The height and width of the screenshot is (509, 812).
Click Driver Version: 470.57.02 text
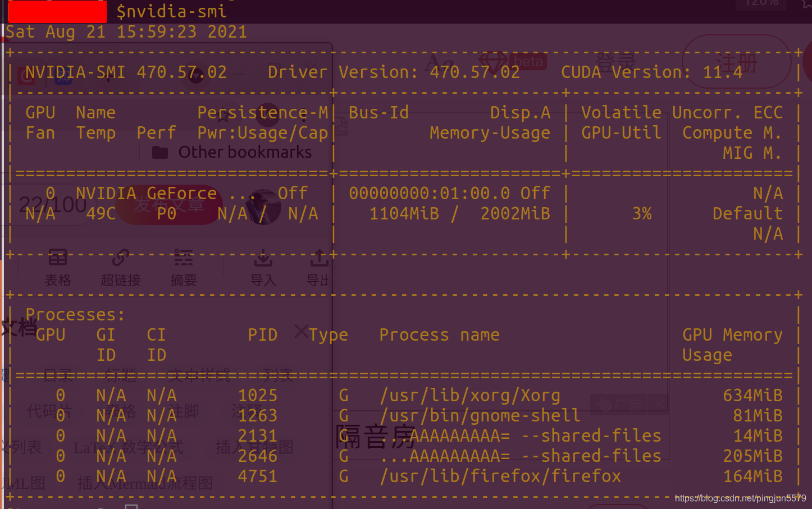[x=394, y=72]
